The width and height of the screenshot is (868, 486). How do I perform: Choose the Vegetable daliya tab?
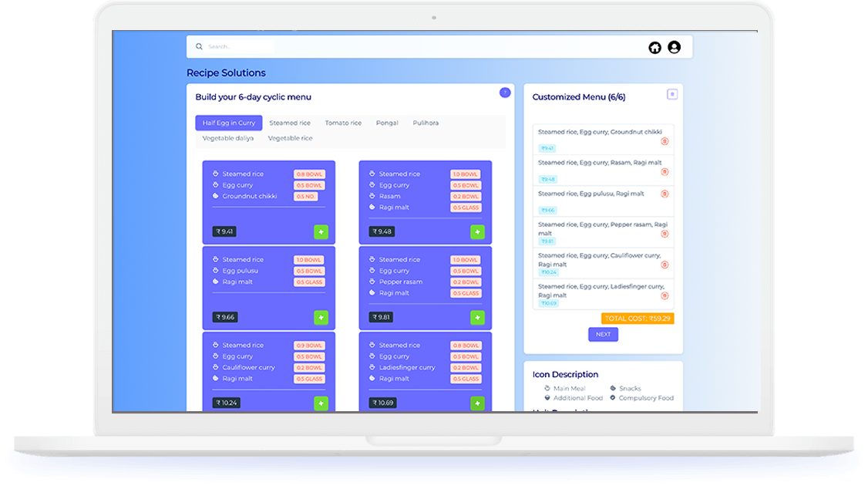point(228,139)
